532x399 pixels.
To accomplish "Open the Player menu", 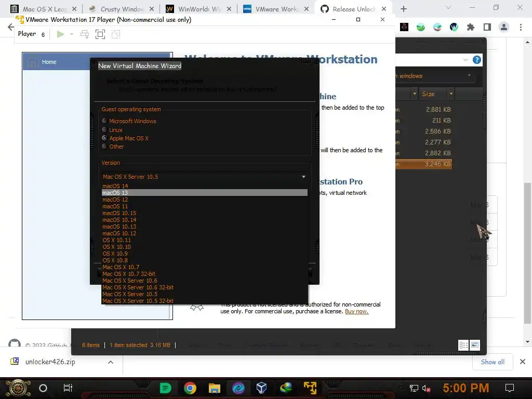I will [27, 34].
